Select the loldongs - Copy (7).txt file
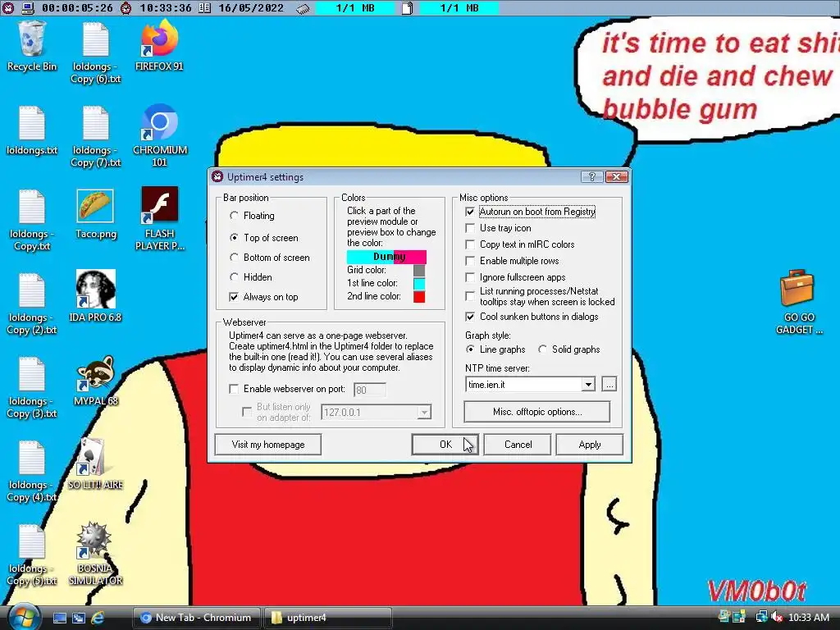Viewport: 840px width, 630px height. [x=95, y=136]
